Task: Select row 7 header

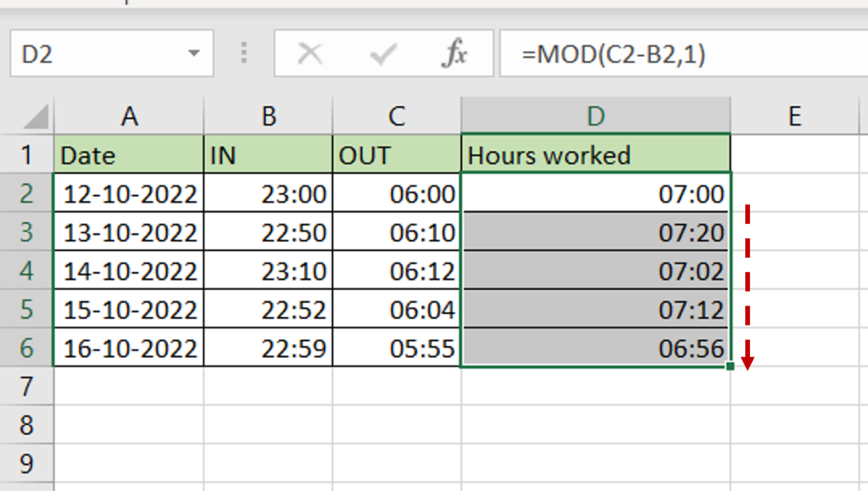Action: pos(26,387)
